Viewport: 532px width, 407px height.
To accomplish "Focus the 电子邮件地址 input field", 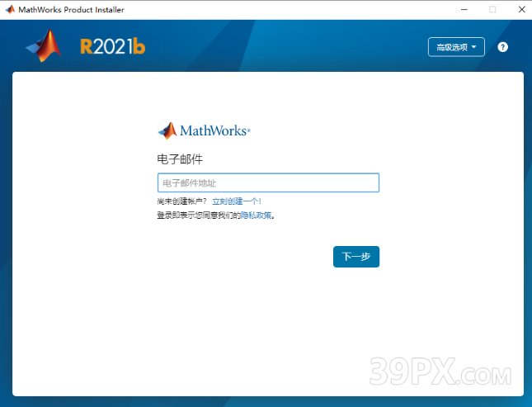I will point(268,182).
